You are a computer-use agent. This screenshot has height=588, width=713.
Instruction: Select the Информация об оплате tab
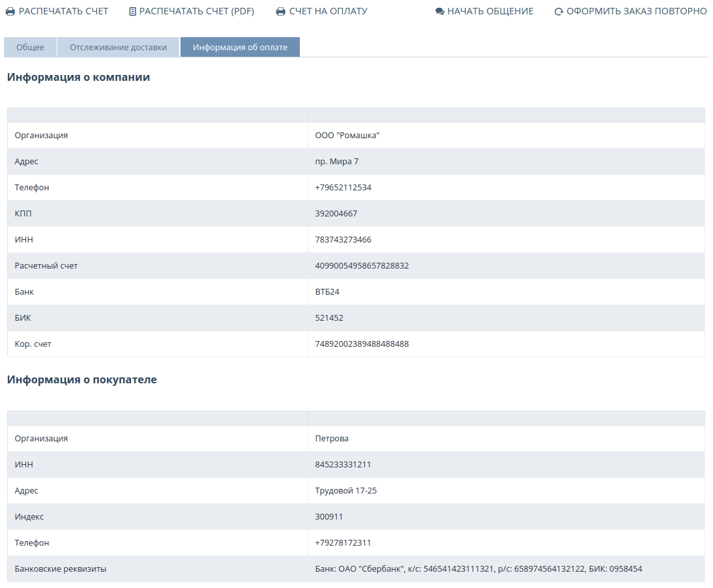tap(240, 48)
